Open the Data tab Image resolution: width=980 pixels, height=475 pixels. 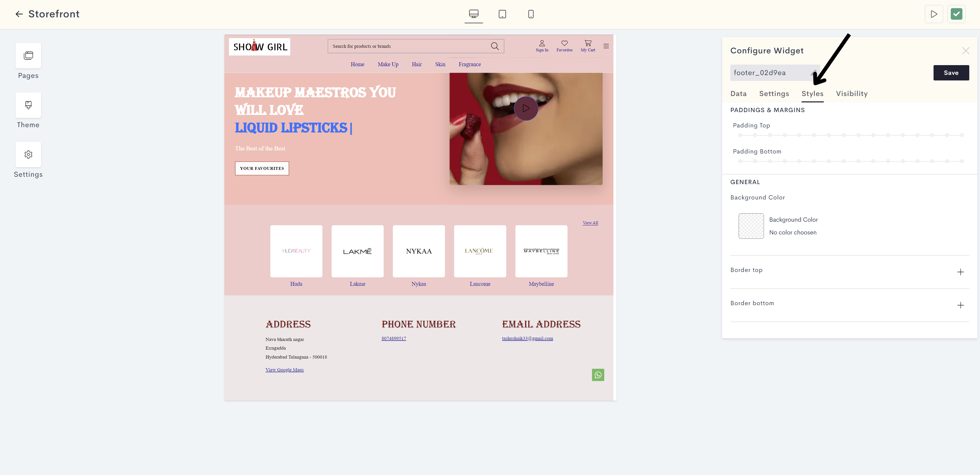738,94
